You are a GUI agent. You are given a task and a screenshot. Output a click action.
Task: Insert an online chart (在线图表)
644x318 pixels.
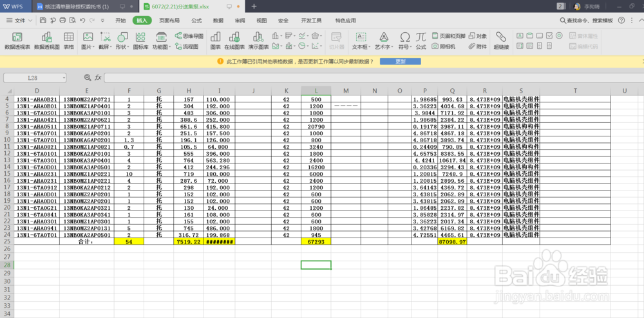tap(234, 41)
